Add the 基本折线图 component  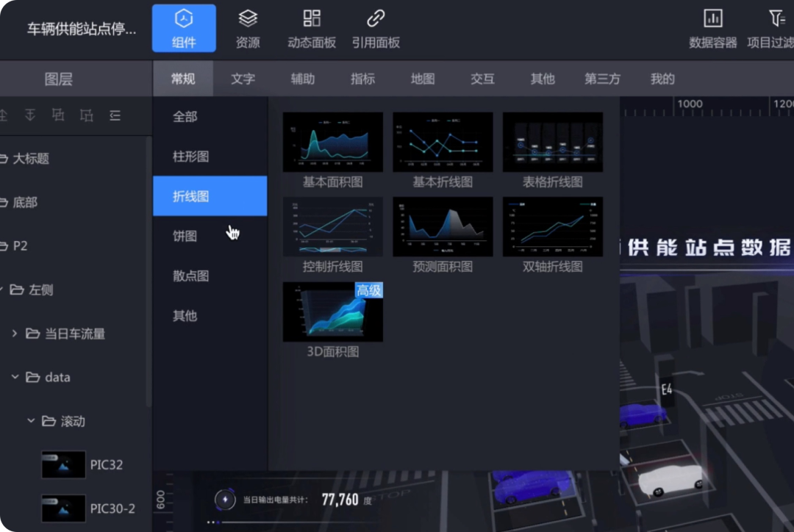tap(443, 143)
